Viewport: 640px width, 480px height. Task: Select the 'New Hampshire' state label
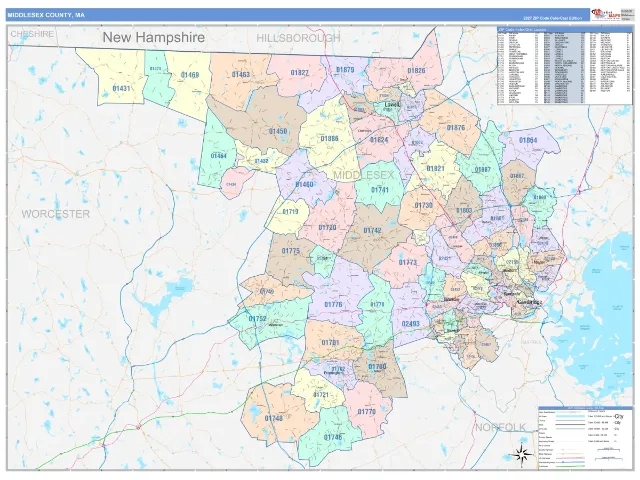[x=153, y=37]
